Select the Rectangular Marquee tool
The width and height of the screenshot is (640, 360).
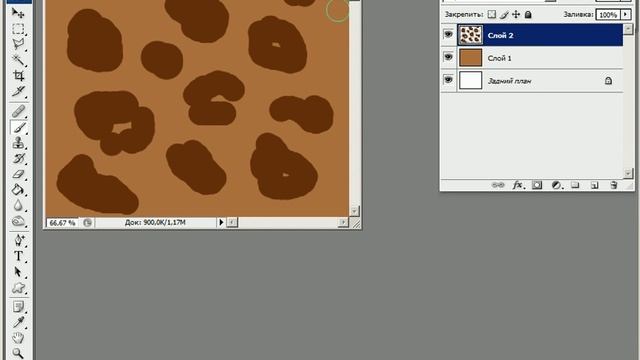coord(18,29)
